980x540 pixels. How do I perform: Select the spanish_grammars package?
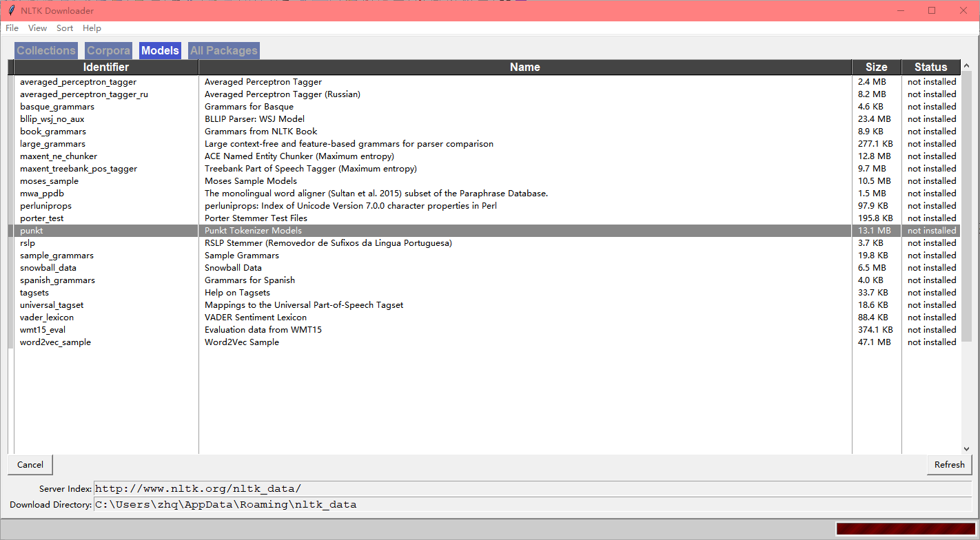pos(58,280)
